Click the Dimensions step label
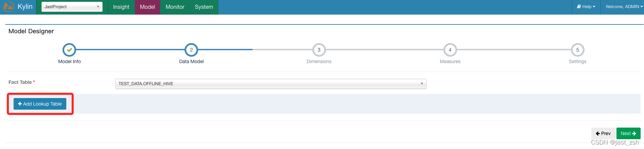The image size is (644, 149). point(319,61)
